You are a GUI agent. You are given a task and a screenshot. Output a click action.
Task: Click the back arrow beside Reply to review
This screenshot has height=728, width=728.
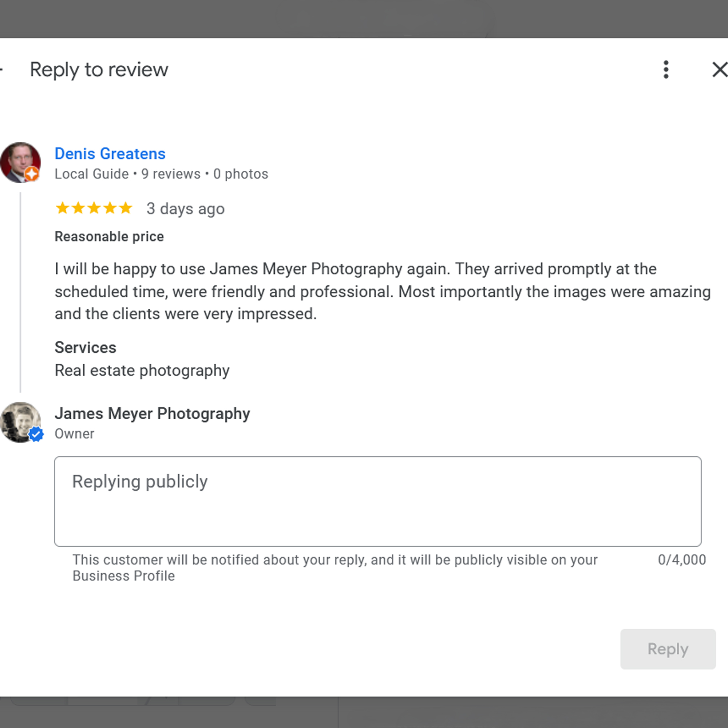tap(1, 70)
